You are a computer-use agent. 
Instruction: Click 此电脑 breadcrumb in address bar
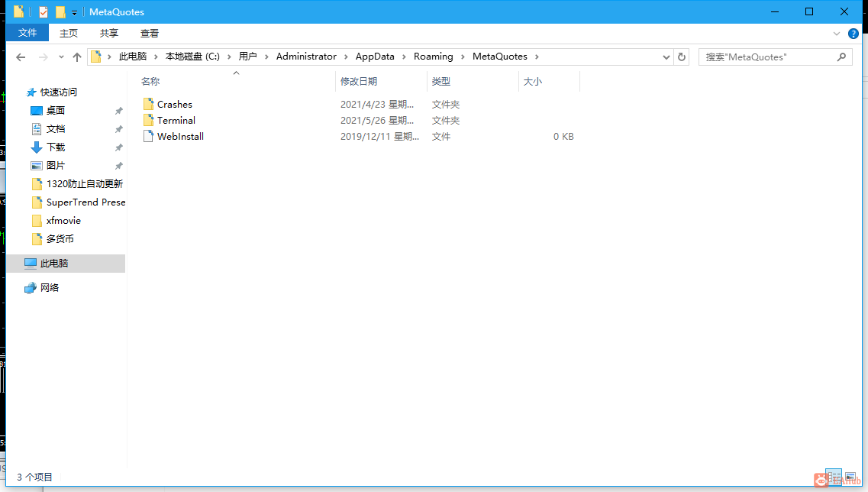tap(133, 57)
